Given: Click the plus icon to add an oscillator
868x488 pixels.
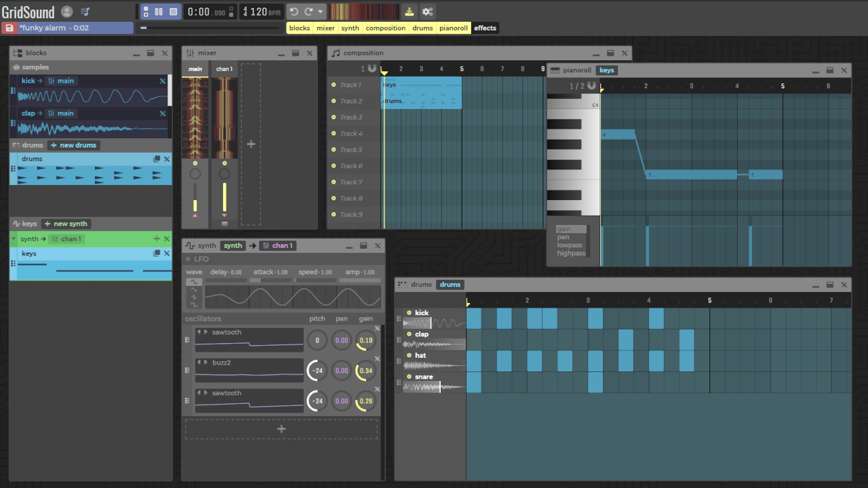Looking at the screenshot, I should tap(281, 428).
